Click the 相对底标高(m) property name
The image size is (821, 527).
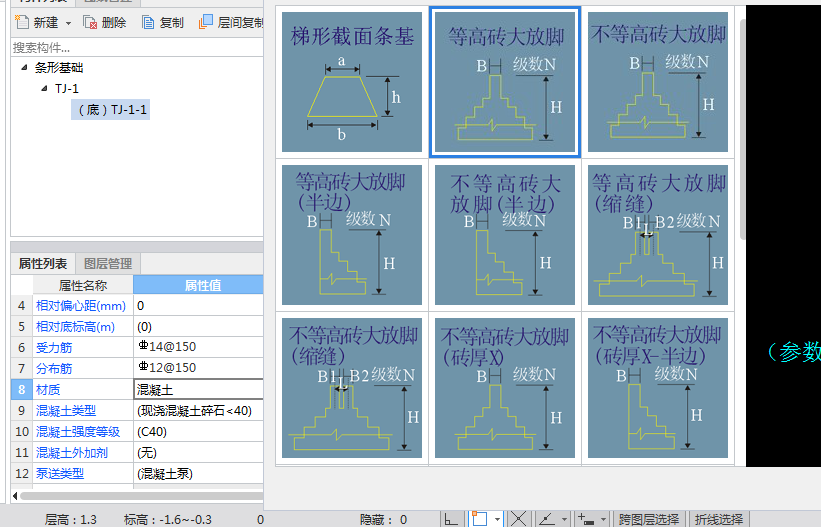point(75,326)
